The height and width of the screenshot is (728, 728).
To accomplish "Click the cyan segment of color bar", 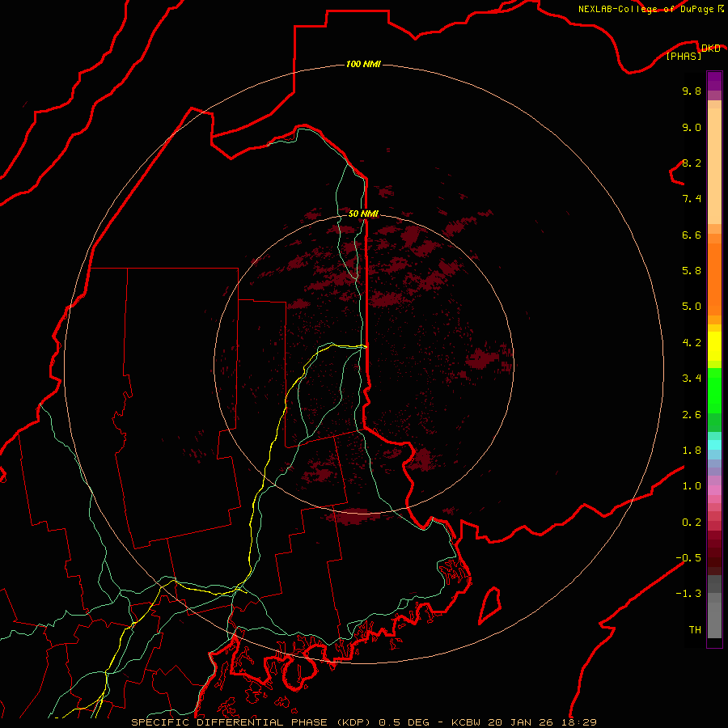I will coord(714,444).
